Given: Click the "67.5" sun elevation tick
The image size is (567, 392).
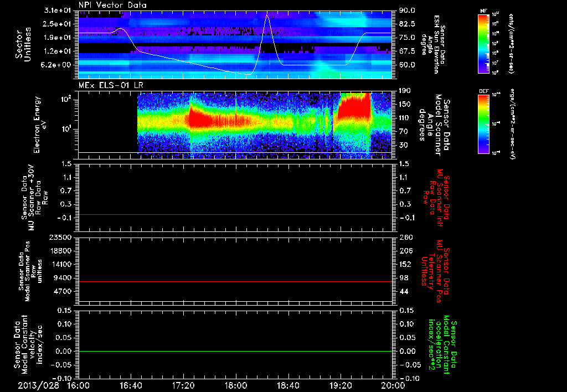Looking at the screenshot, I should click(x=407, y=51).
